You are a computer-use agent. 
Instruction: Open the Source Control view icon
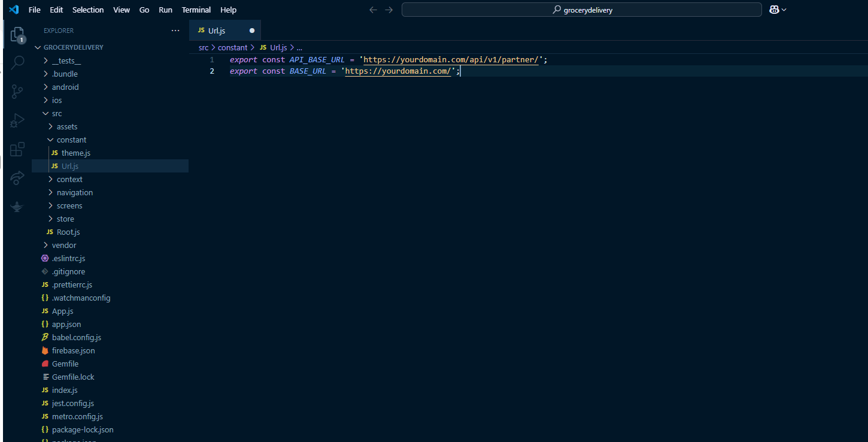click(x=17, y=91)
